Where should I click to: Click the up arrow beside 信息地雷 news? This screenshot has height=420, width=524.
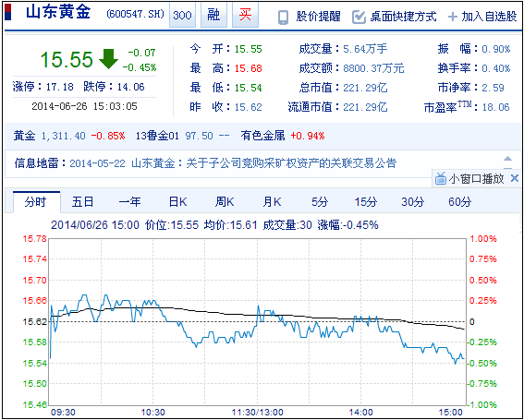[x=507, y=159]
